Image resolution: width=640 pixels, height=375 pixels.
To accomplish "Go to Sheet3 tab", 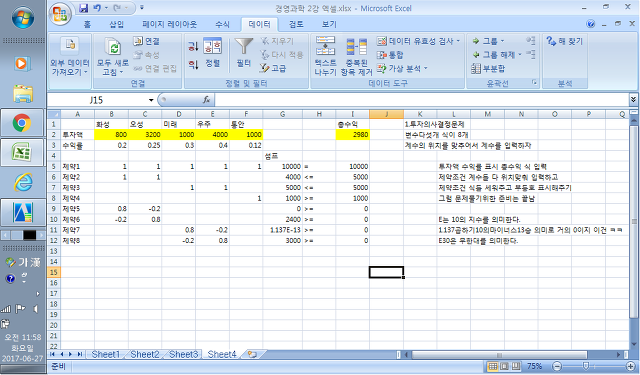I will (183, 354).
